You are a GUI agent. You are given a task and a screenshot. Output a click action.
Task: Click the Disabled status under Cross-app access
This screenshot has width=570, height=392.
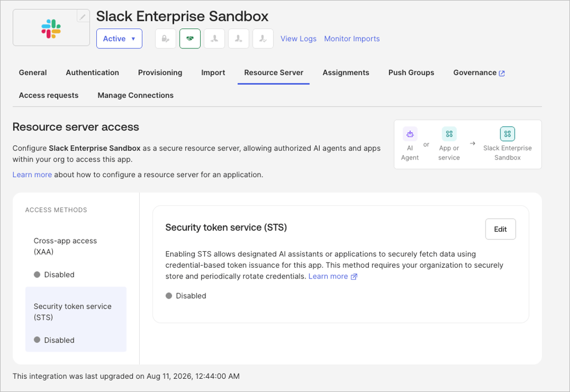[54, 275]
